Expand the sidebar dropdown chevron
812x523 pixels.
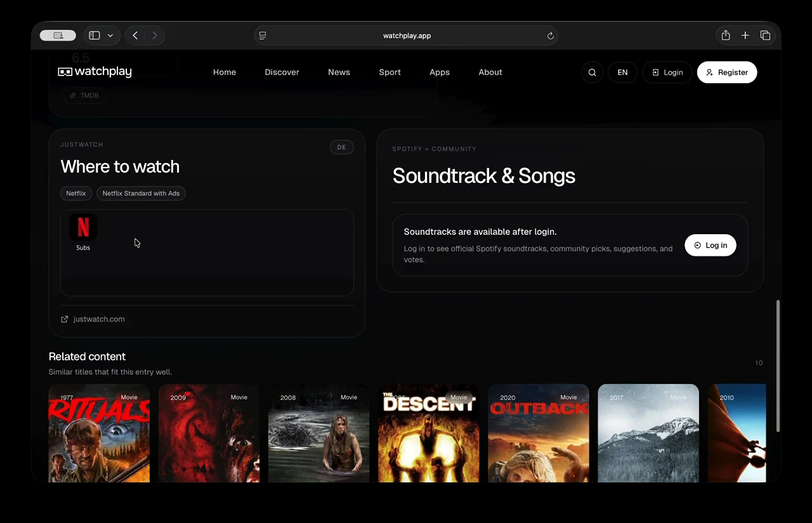pos(110,36)
